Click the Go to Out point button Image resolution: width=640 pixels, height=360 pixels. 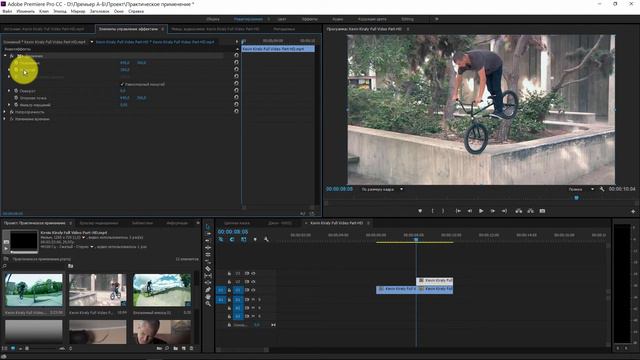pos(504,211)
